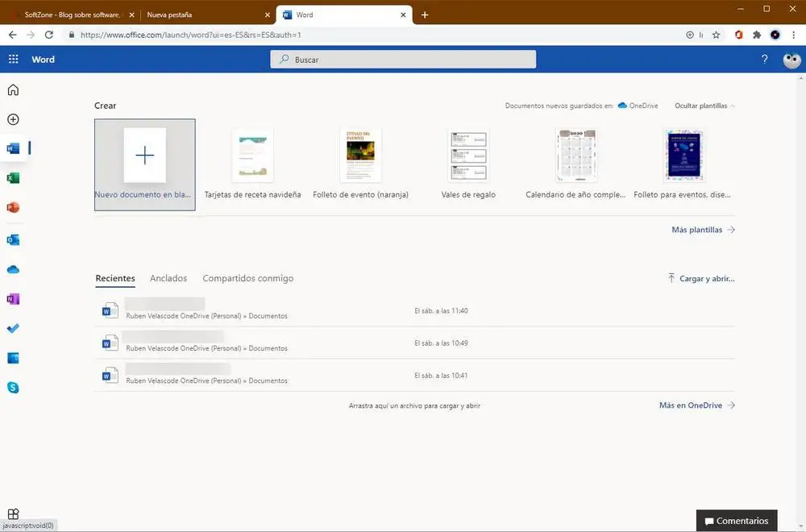
Task: Open OneDrive app from sidebar
Action: point(14,269)
